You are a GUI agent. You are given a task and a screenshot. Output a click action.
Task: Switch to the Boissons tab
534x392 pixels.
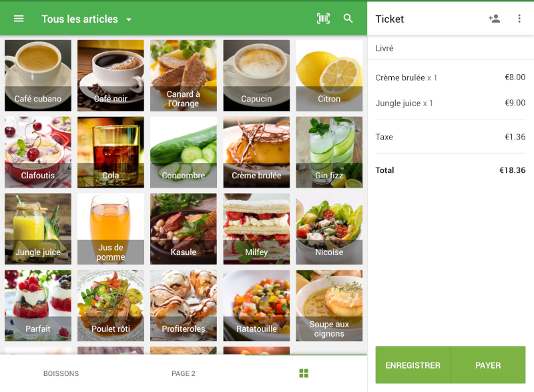tap(61, 373)
